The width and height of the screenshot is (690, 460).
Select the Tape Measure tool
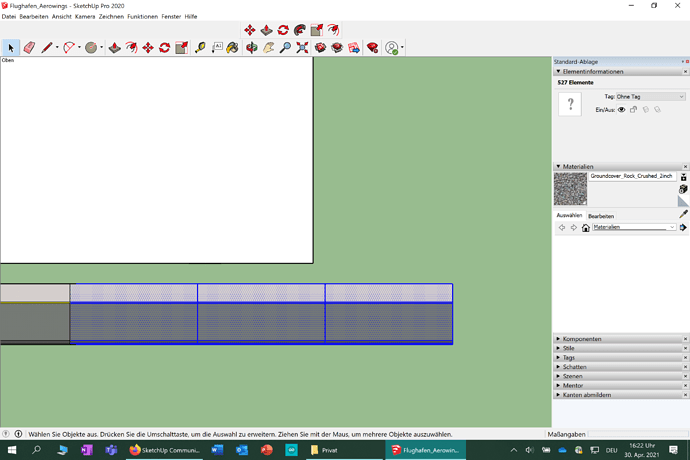(200, 48)
